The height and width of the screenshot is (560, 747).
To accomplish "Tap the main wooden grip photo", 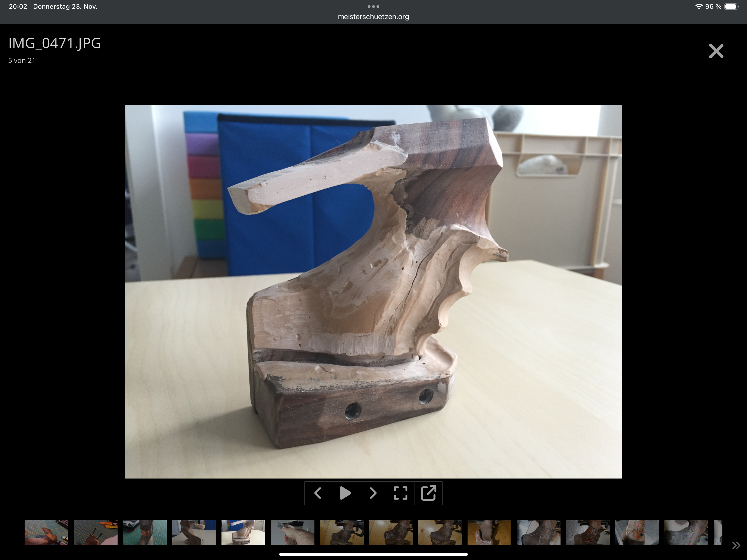I will [x=373, y=291].
